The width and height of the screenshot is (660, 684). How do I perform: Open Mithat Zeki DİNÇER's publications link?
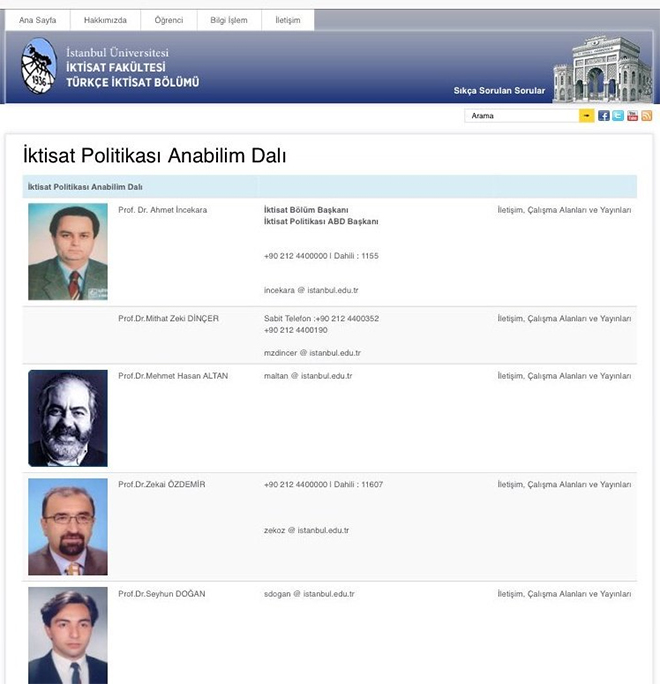point(564,319)
